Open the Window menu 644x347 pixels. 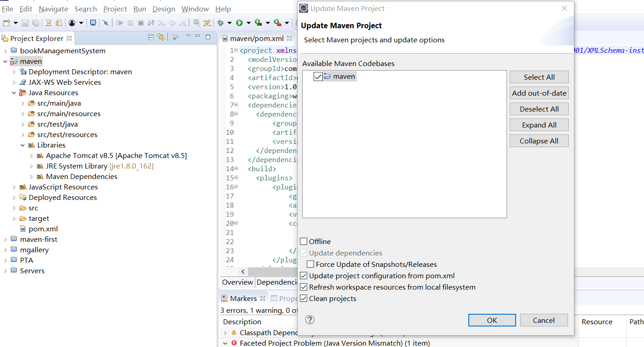(195, 9)
